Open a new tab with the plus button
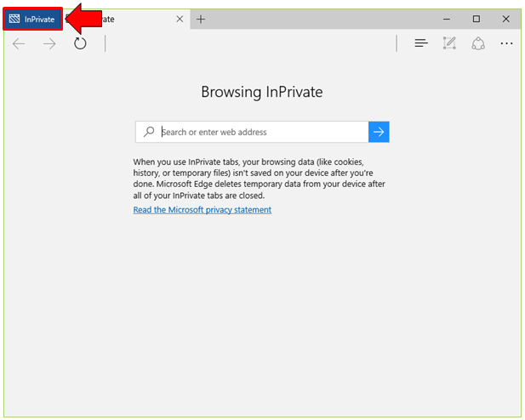 click(x=201, y=19)
